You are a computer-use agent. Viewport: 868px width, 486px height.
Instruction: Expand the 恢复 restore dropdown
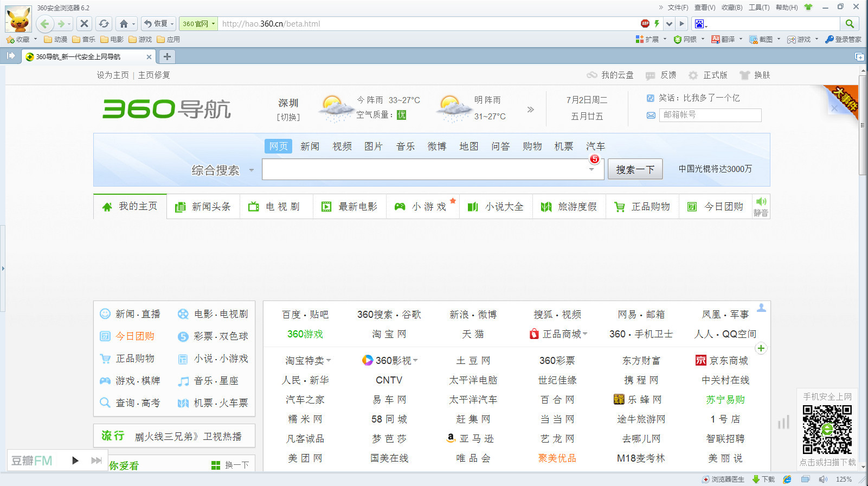click(x=172, y=24)
